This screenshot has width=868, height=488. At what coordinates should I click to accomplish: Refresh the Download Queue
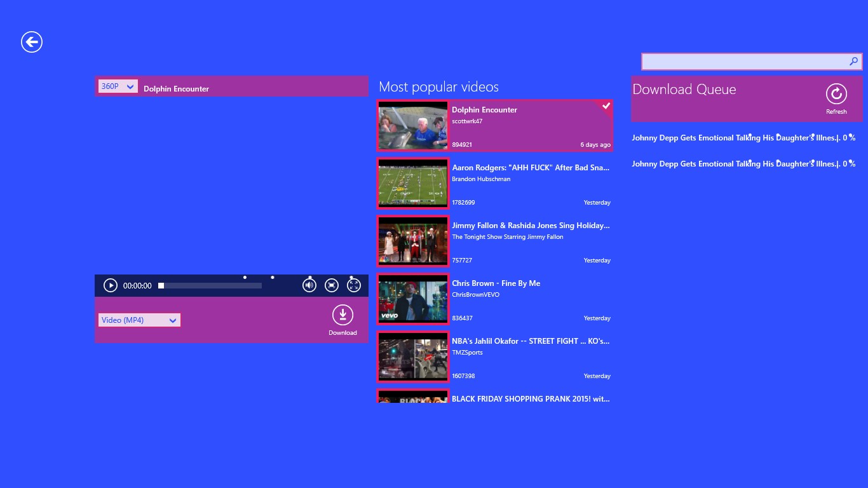pos(836,95)
